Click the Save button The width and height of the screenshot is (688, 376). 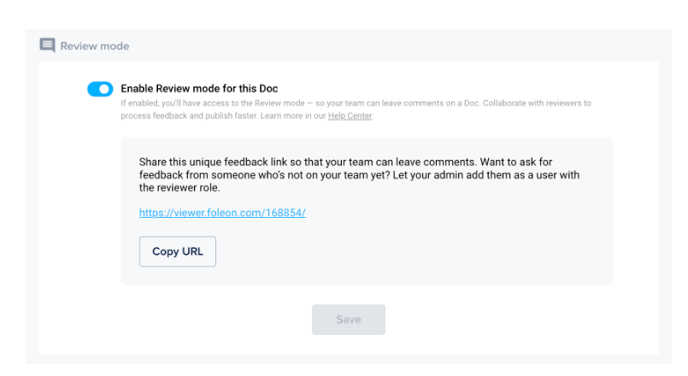click(x=349, y=319)
